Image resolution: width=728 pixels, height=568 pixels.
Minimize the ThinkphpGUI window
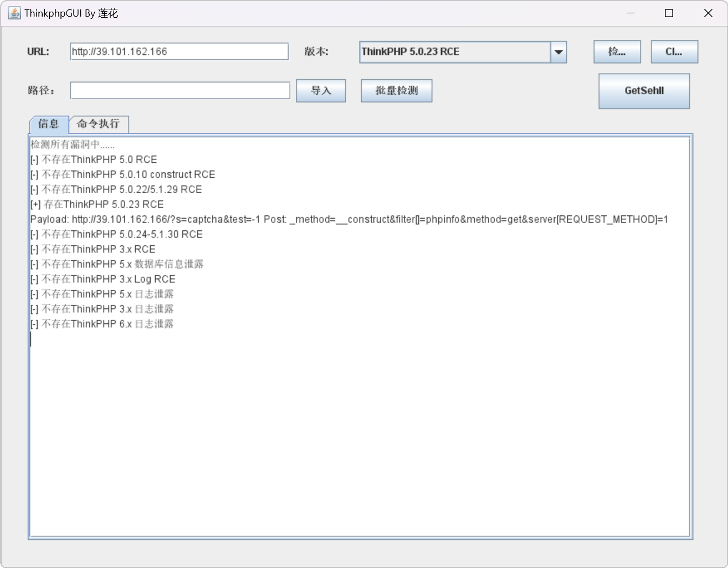coord(630,13)
